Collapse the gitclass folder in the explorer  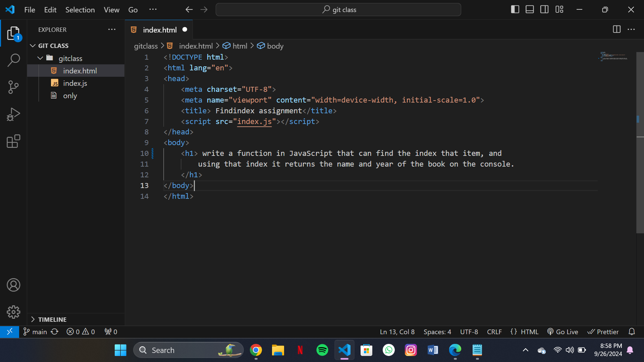[x=40, y=58]
